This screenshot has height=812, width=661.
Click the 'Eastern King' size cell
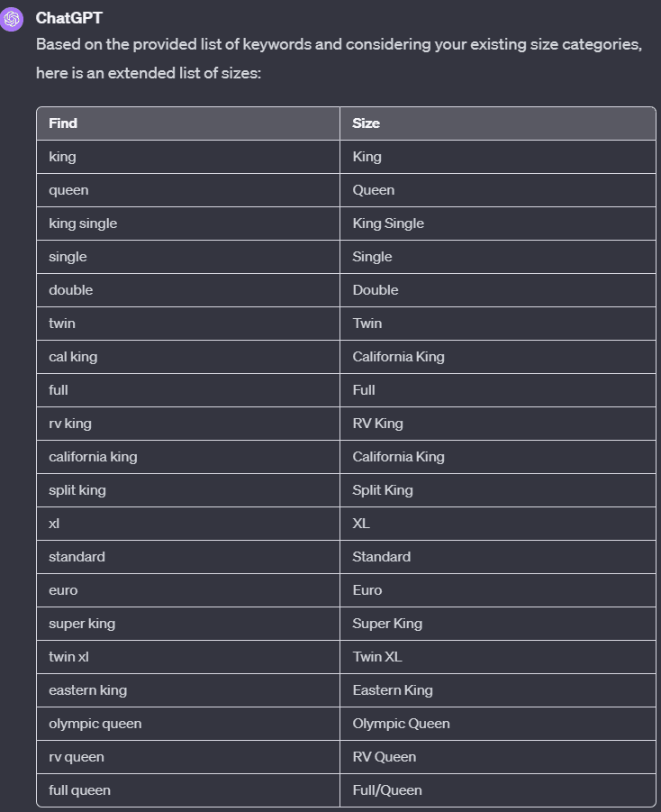(x=393, y=690)
